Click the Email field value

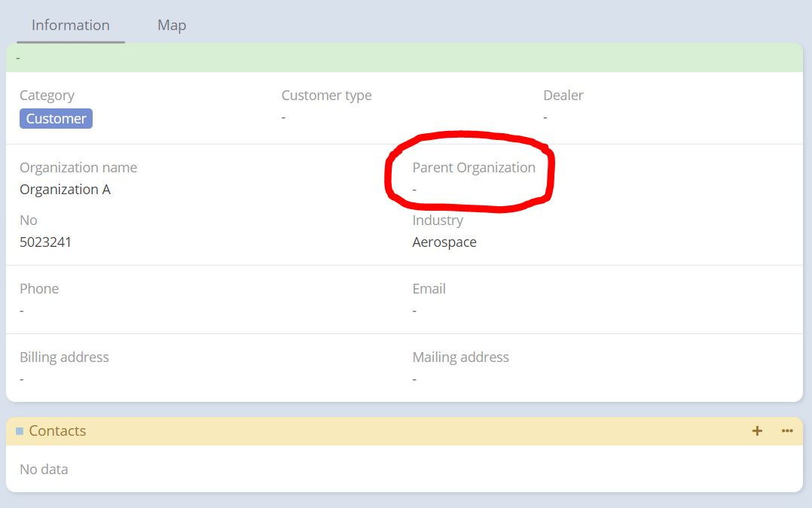(x=415, y=311)
